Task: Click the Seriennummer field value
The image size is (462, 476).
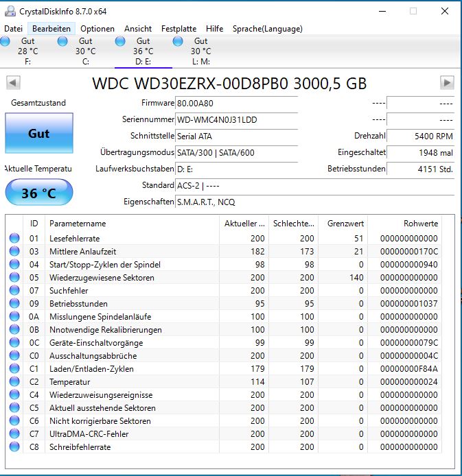Action: coord(237,119)
